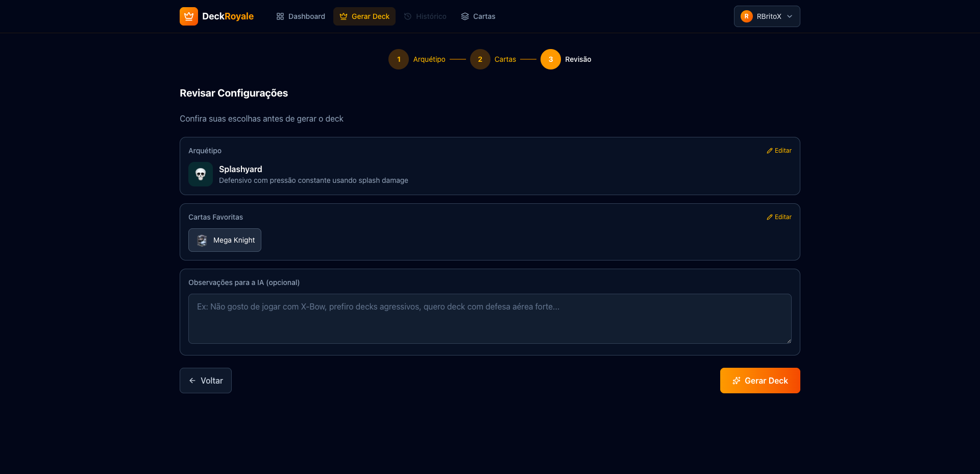Open the Histórico navigation item
The image size is (980, 474).
[x=425, y=16]
